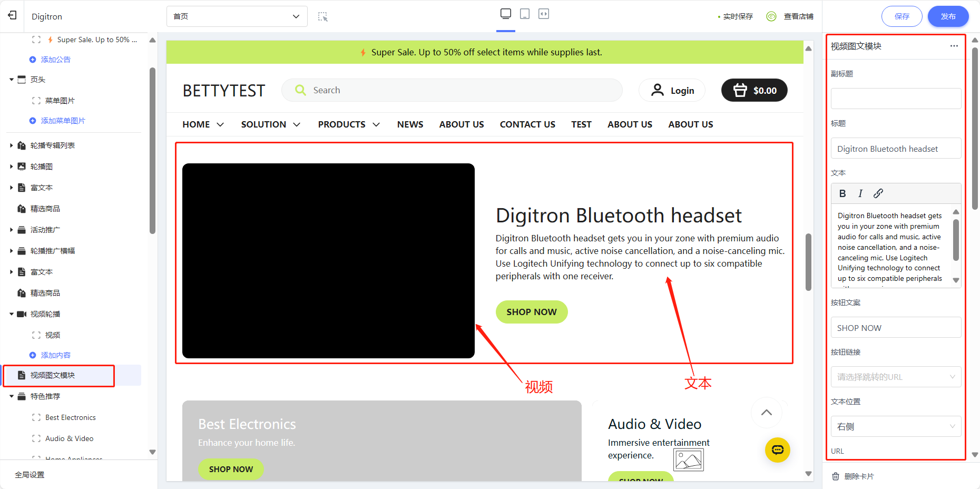The image size is (980, 489).
Task: Open the 按钮链接 URL dropdown
Action: [x=896, y=377]
